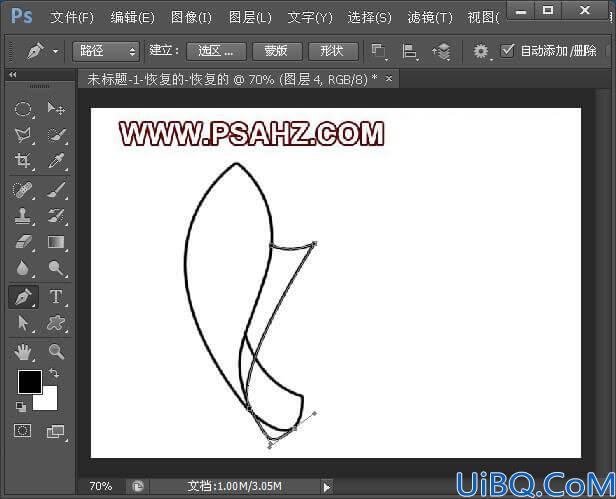Viewport: 616px width, 499px height.
Task: Click the status bar preview icon
Action: coord(138,487)
